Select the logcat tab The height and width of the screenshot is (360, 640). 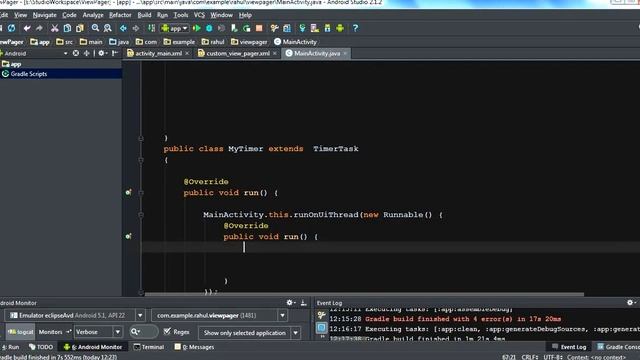tap(20, 332)
